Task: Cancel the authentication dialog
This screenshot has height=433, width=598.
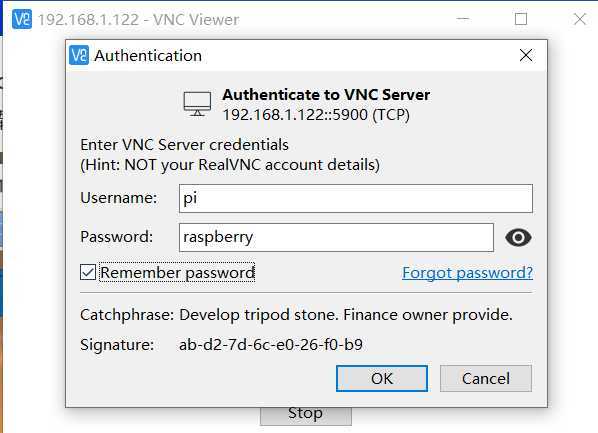Action: 486,378
